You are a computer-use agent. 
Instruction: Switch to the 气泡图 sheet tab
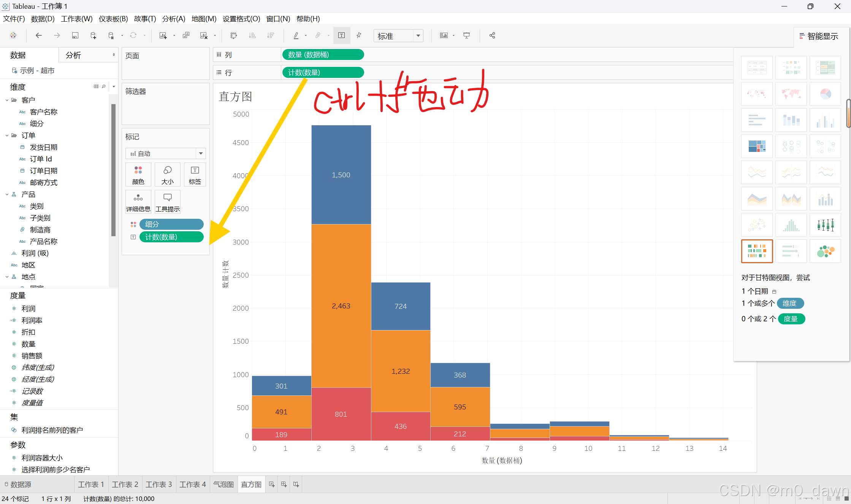click(223, 484)
